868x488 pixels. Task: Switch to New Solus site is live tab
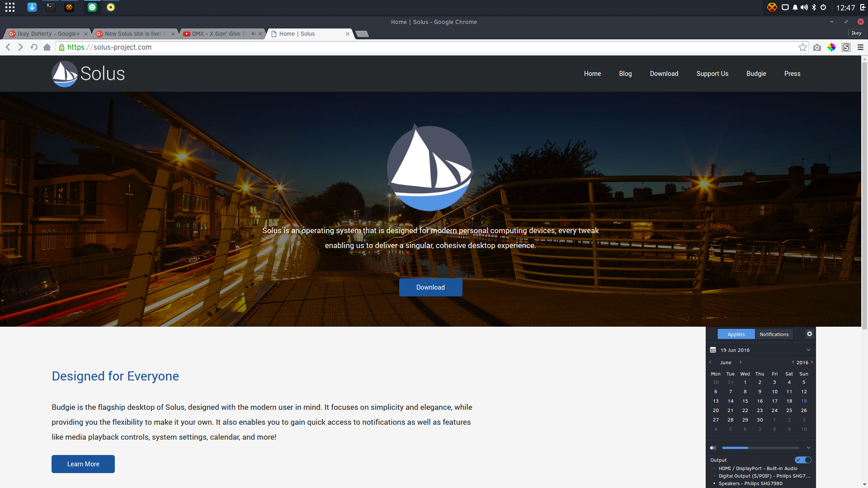point(136,34)
